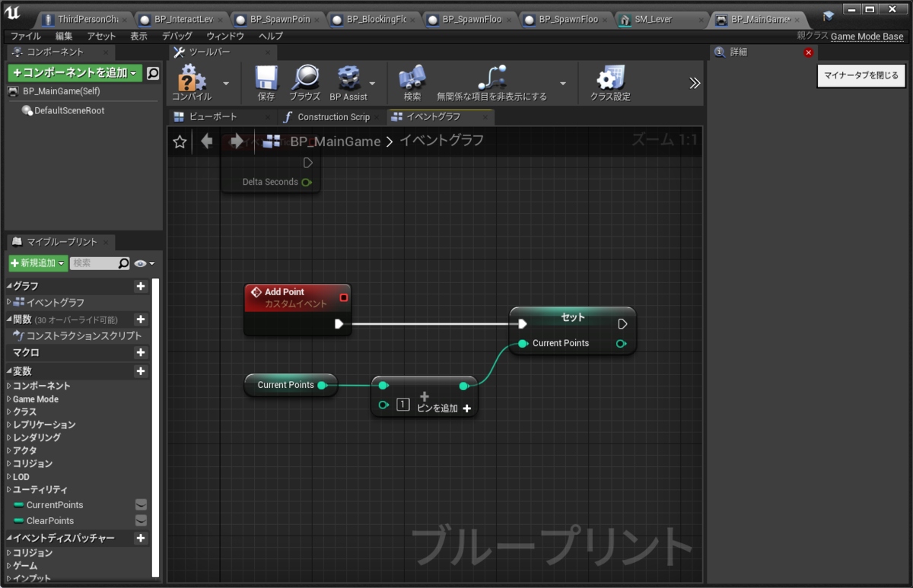Click the My Blueprint search field
The height and width of the screenshot is (588, 913).
coord(94,263)
